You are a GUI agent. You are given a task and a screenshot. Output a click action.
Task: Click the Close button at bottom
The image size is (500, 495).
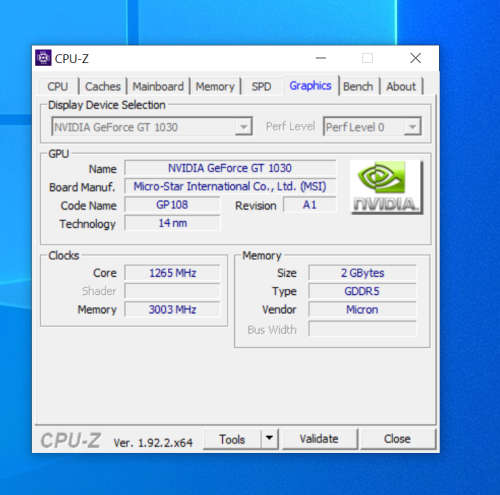(x=398, y=439)
